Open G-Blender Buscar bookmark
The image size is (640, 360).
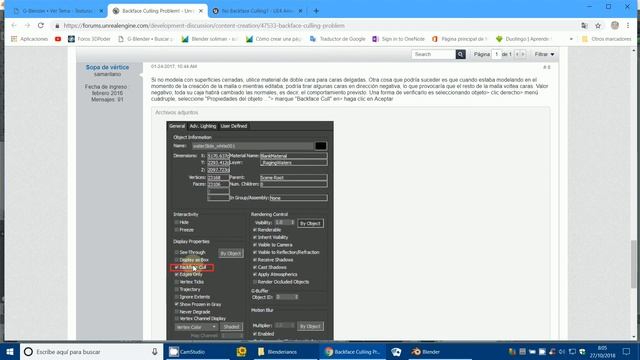coord(146,39)
